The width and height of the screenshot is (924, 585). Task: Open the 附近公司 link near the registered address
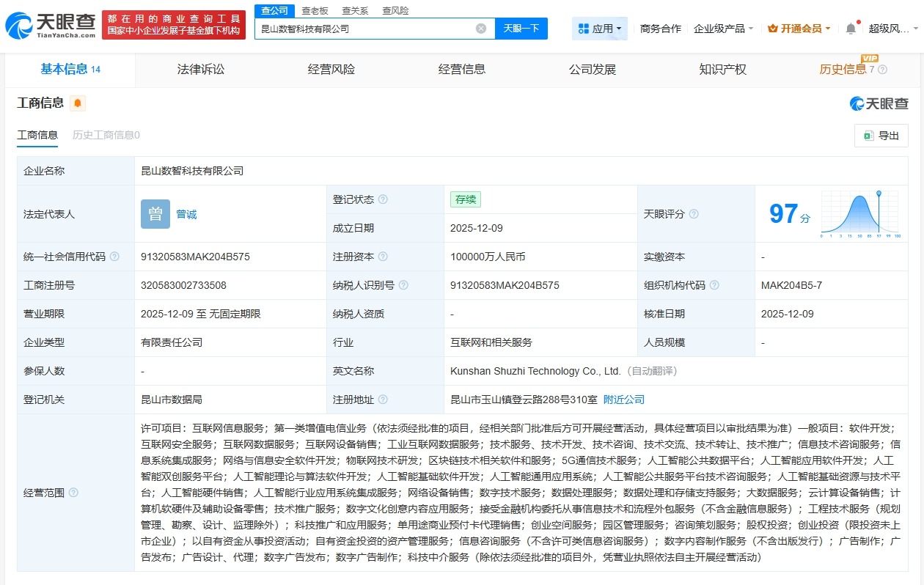625,399
